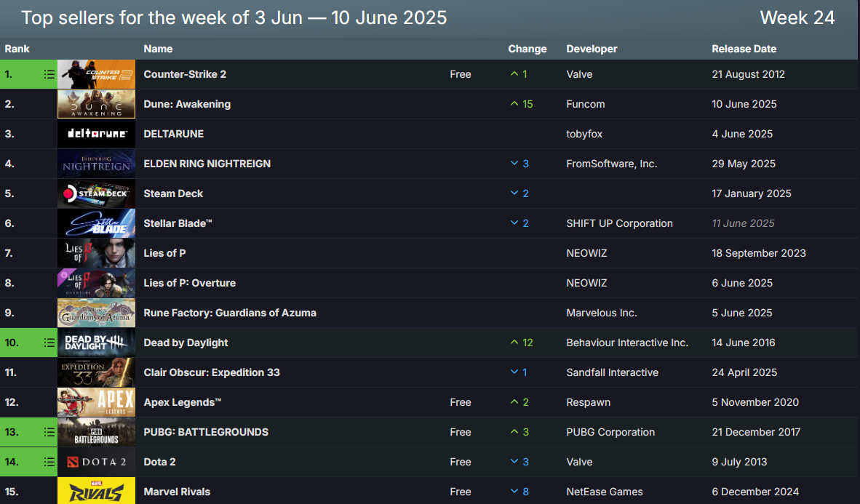
Task: Click the 18 September 2023 release date
Action: [x=759, y=253]
